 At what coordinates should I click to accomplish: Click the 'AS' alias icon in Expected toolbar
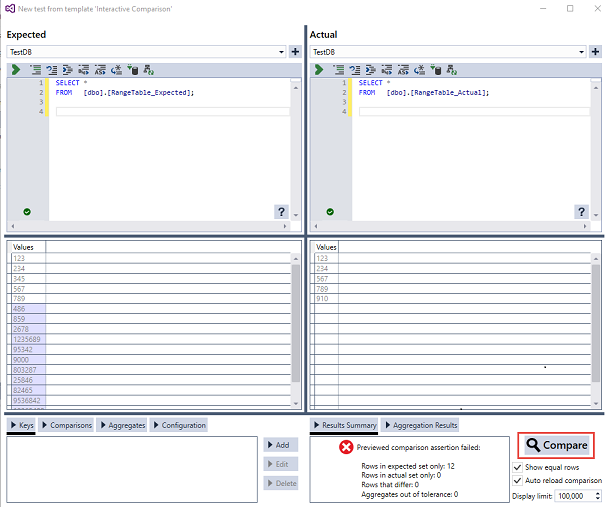[100, 70]
